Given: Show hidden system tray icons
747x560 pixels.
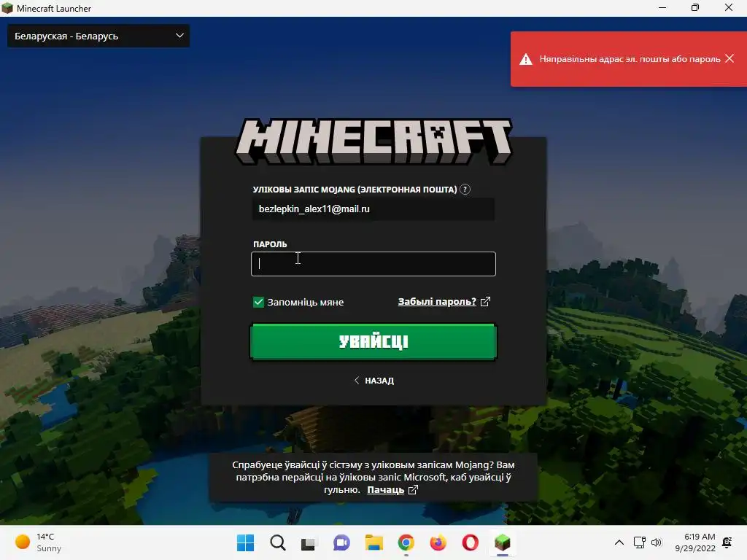Looking at the screenshot, I should click(619, 542).
